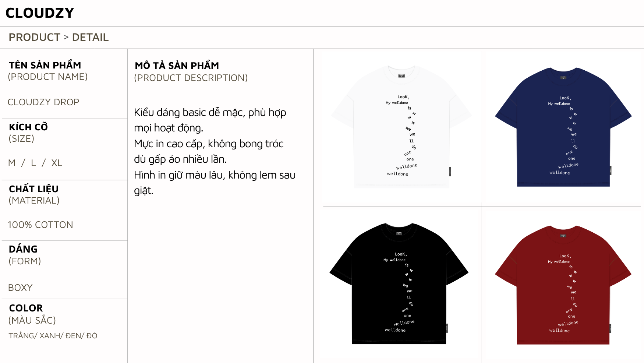The width and height of the screenshot is (644, 363).
Task: Click the CLOUDZY brand logo
Action: tap(40, 13)
